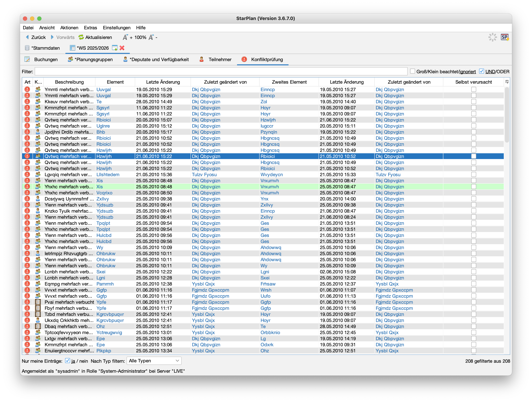The image size is (532, 402).
Task: Click the Zurück back arrow icon
Action: [x=27, y=37]
